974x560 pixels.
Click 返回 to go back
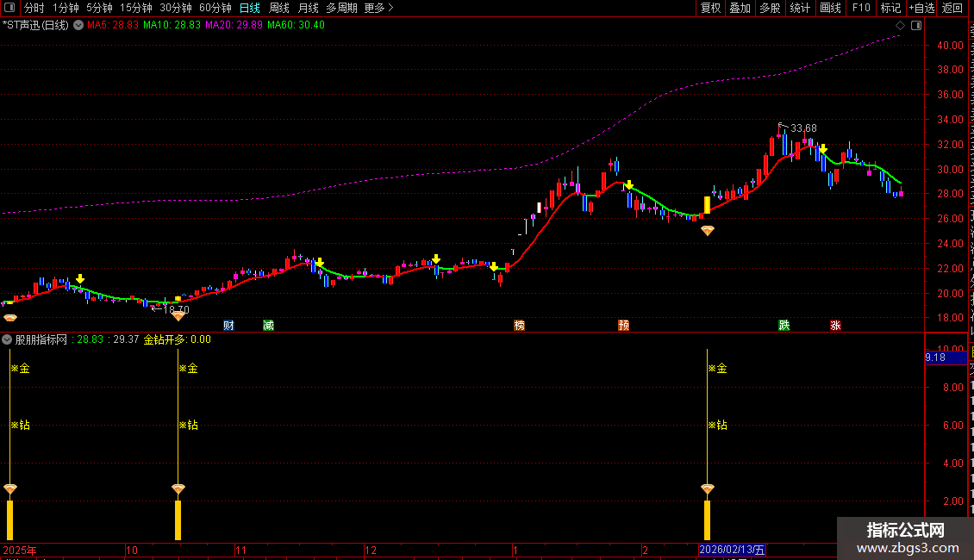[x=952, y=8]
